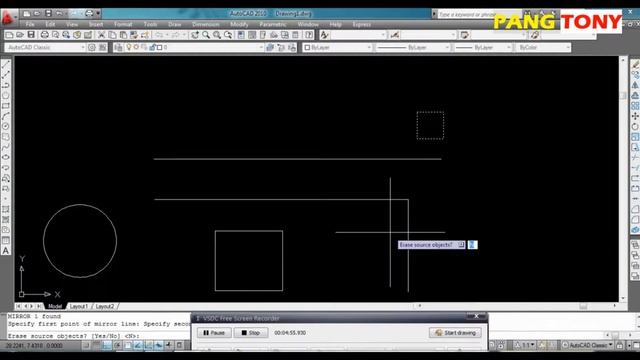This screenshot has width=640, height=360.
Task: Click the horizontal drawing scrollbar
Action: 517,306
